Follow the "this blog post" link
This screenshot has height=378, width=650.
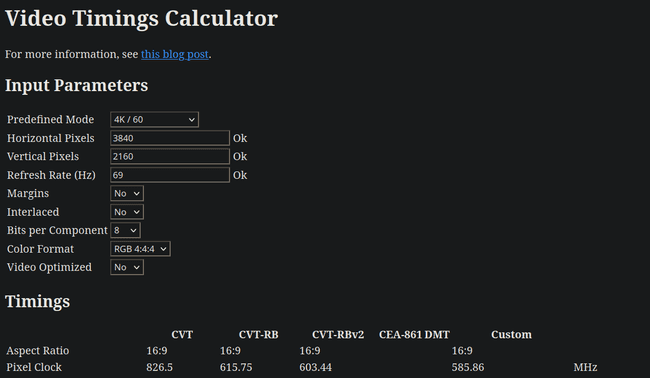pyautogui.click(x=175, y=54)
